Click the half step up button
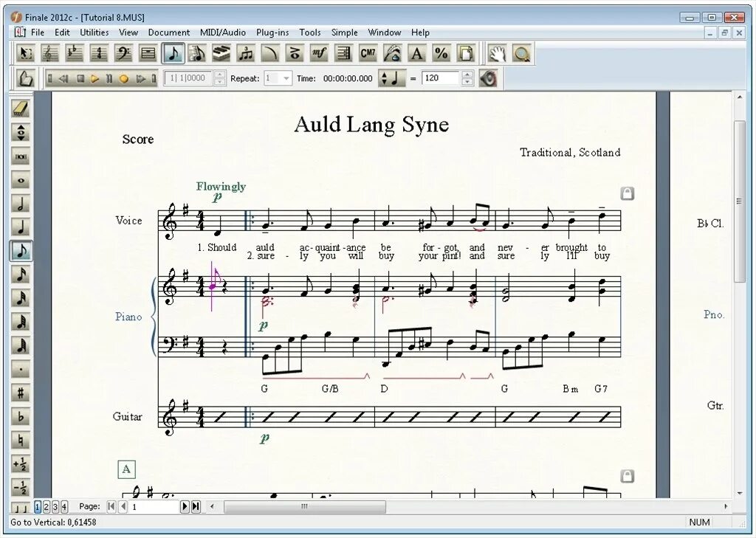Viewport: 756px width, 538px height. point(20,463)
